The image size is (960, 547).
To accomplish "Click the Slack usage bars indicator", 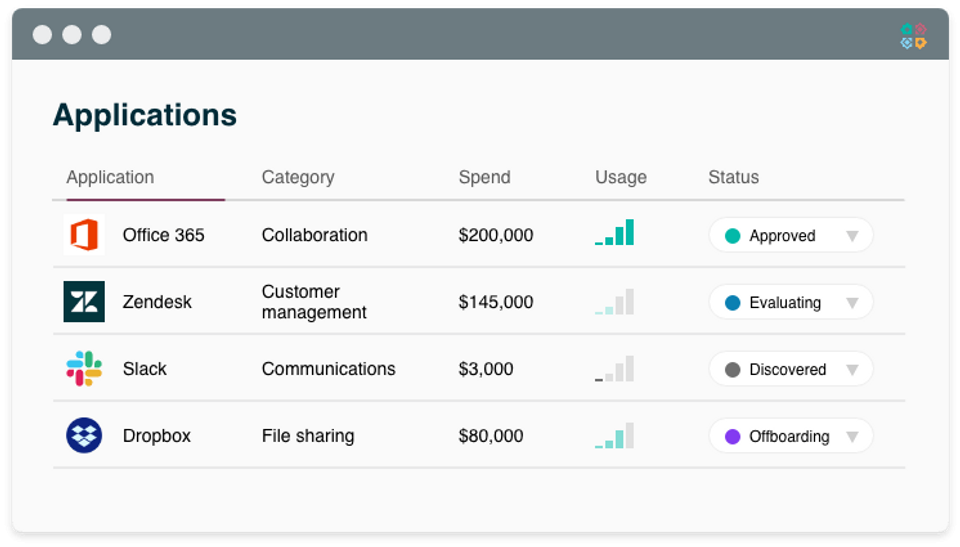I will tap(614, 369).
